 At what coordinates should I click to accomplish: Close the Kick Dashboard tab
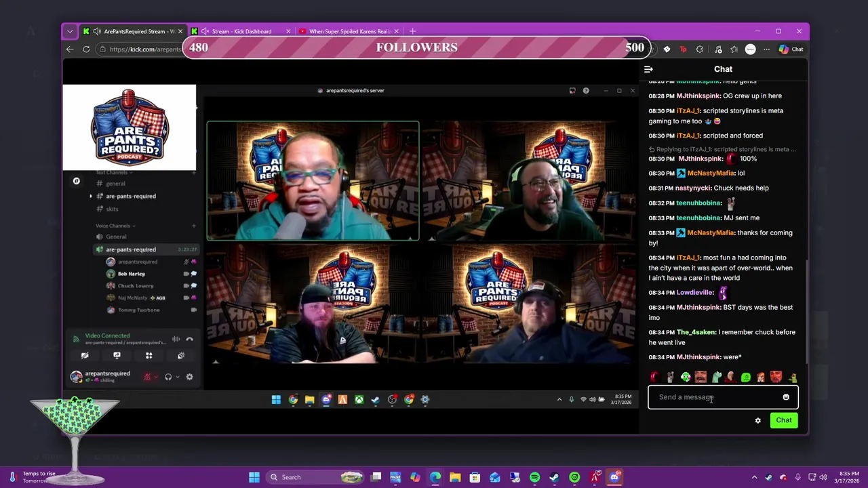coord(288,31)
